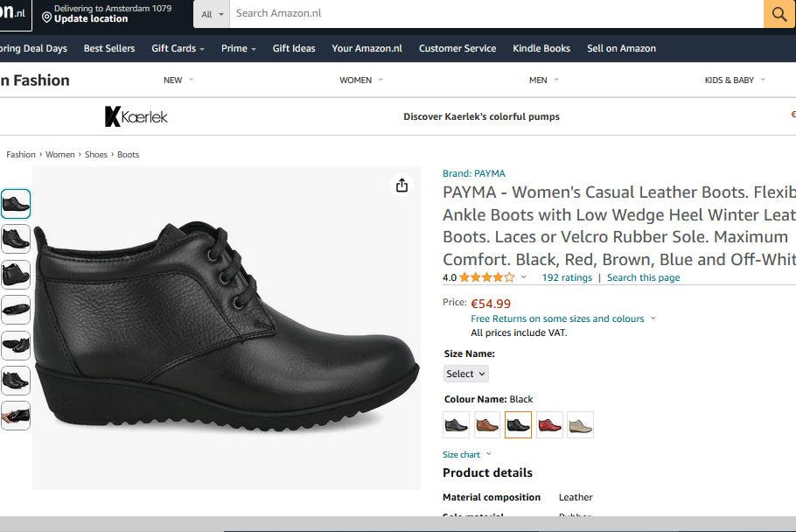Choose the off-white boot colour swatch
The image size is (796, 532).
click(580, 425)
